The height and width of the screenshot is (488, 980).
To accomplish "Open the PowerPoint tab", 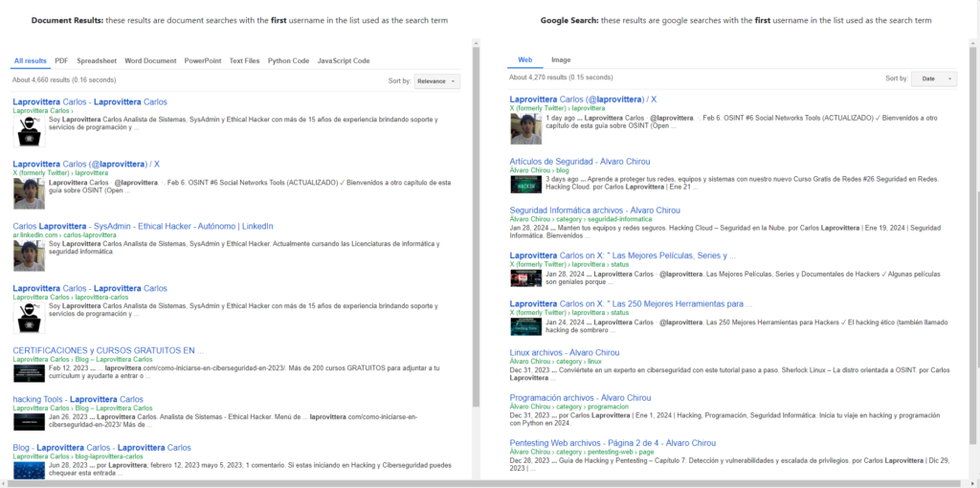I will coord(203,60).
